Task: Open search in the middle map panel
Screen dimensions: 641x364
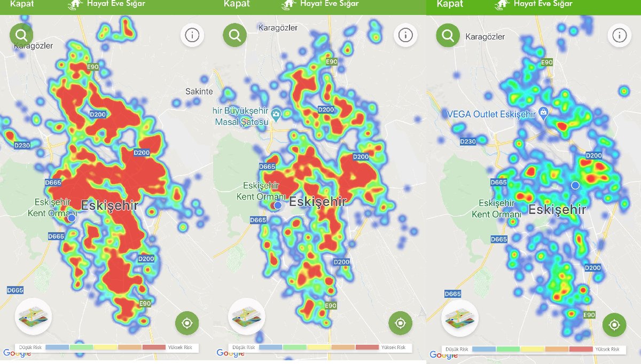Action: [234, 35]
